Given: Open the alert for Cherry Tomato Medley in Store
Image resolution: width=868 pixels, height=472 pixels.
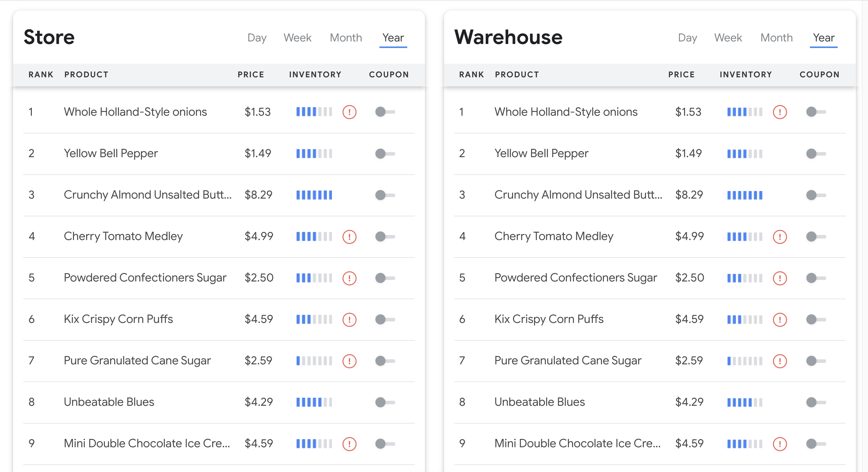Looking at the screenshot, I should click(349, 236).
